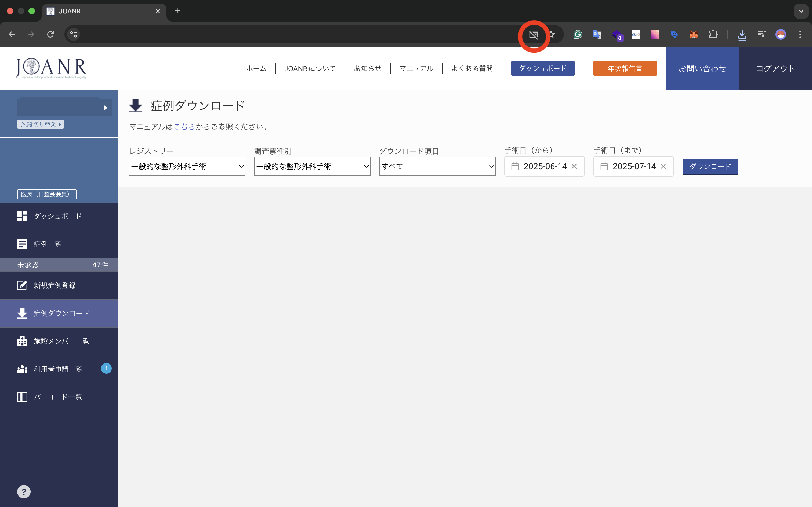
Task: Click the pink gradient extension swatch
Action: tap(655, 34)
